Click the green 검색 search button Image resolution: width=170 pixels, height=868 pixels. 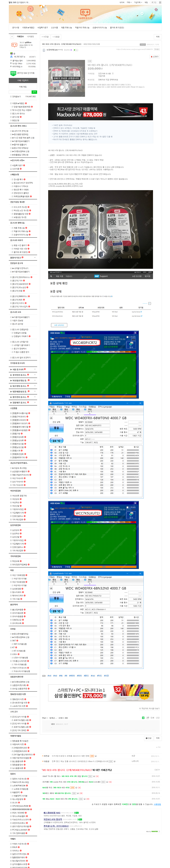(x=34, y=92)
